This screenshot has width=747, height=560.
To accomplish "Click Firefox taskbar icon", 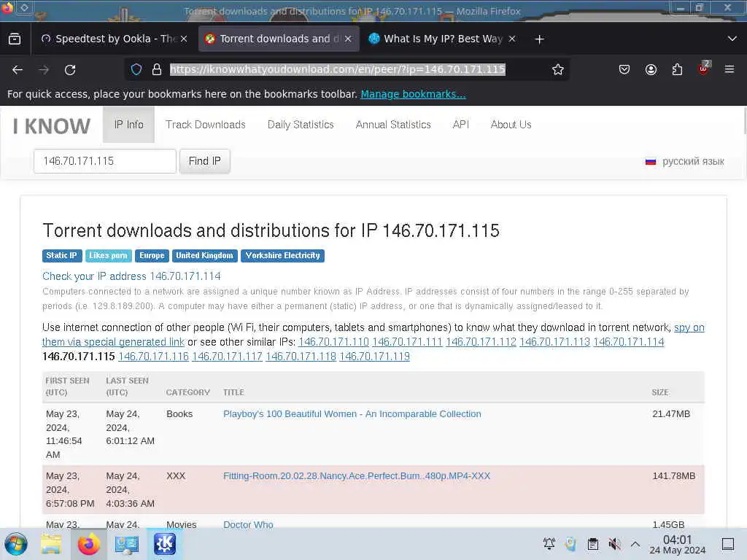I will (88, 544).
